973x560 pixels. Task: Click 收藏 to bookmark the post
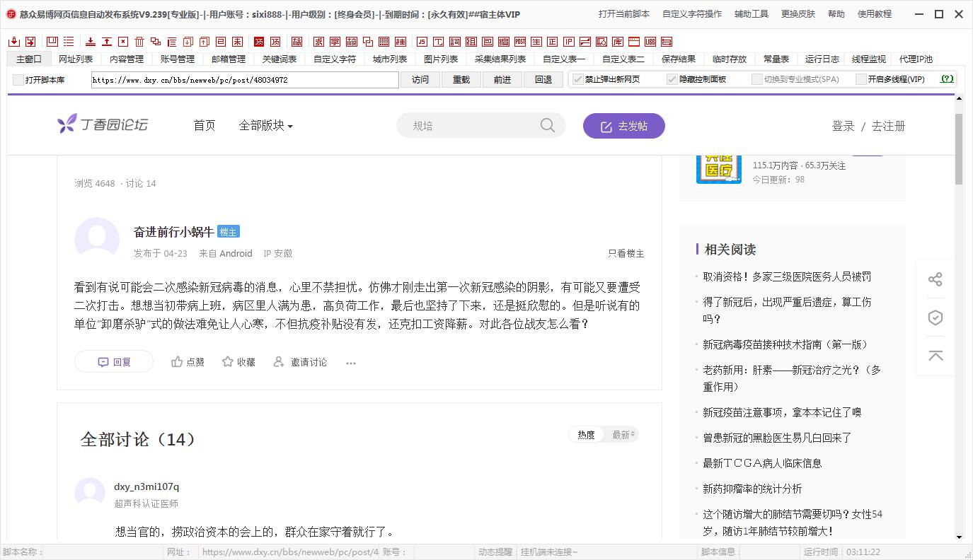click(238, 362)
